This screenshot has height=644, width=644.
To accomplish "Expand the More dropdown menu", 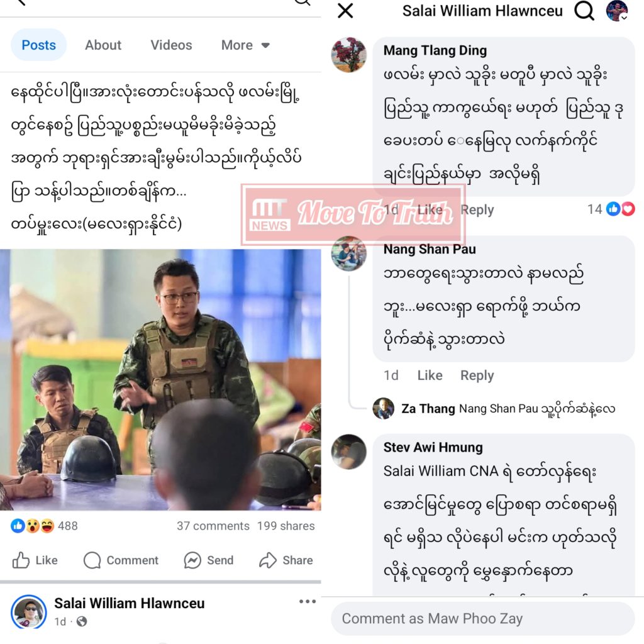I will 245,45.
